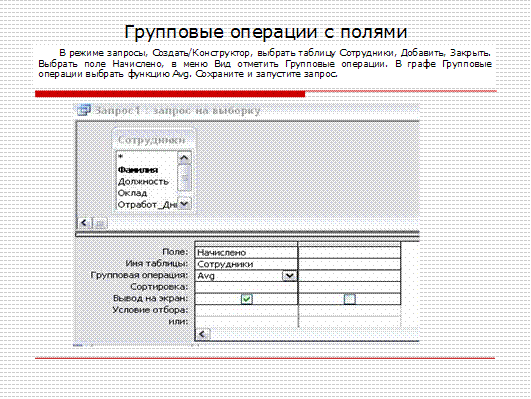Click Условие отбора cell under Начислено
The image size is (531, 399).
246,310
